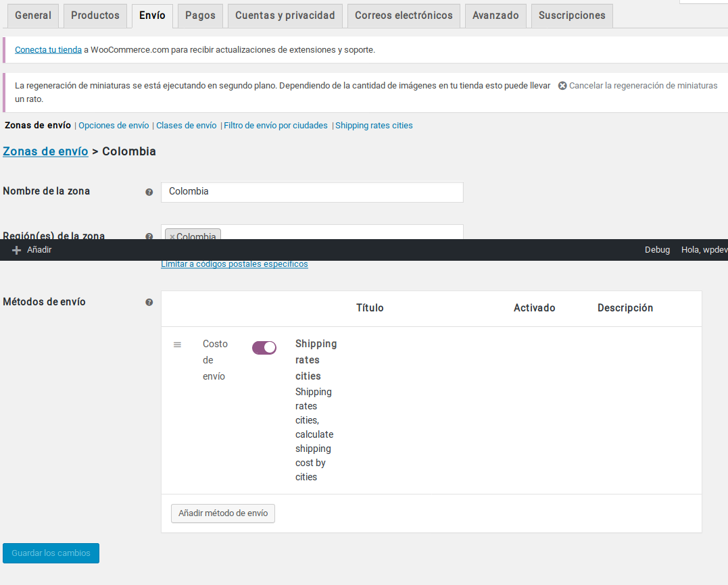Open Clases de envío sub-section

coord(186,126)
